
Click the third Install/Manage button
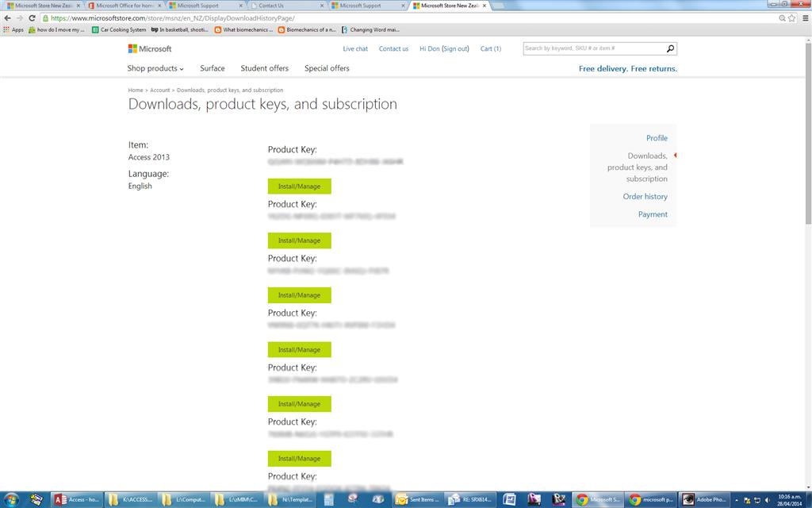point(299,295)
